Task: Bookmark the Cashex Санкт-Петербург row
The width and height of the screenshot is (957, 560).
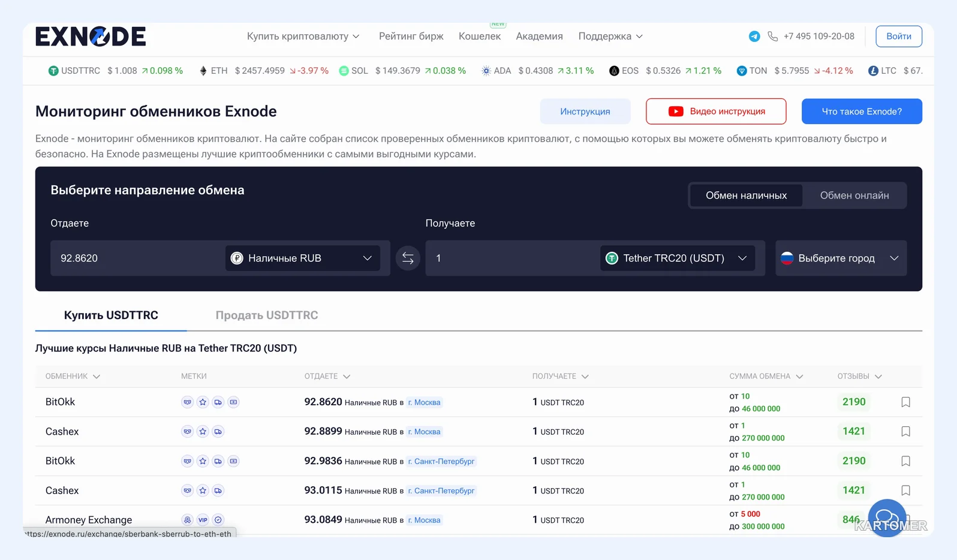Action: (906, 490)
